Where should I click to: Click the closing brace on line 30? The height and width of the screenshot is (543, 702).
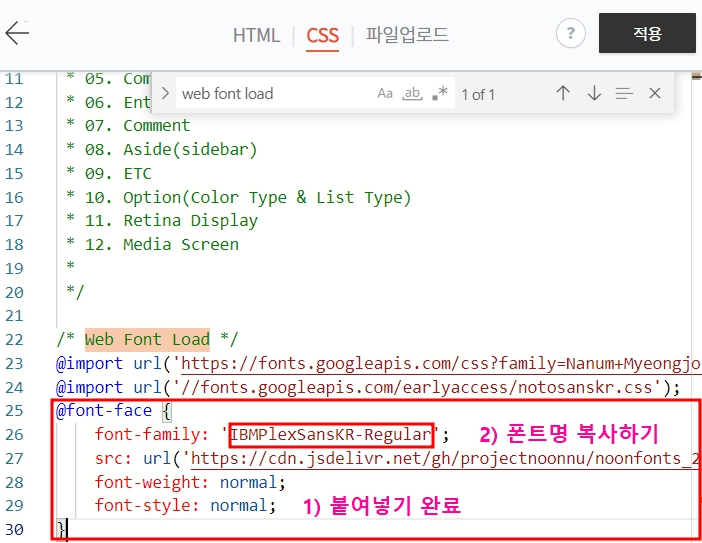click(61, 530)
